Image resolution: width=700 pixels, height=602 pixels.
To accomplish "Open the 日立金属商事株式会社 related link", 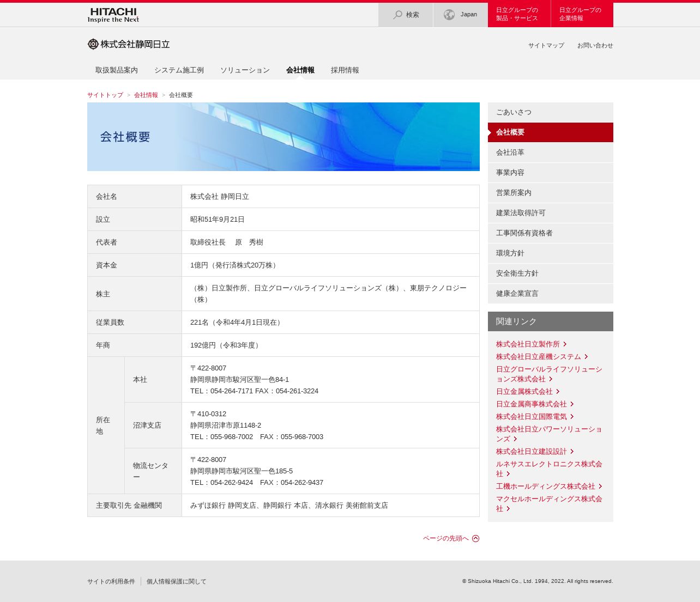I will [x=532, y=404].
